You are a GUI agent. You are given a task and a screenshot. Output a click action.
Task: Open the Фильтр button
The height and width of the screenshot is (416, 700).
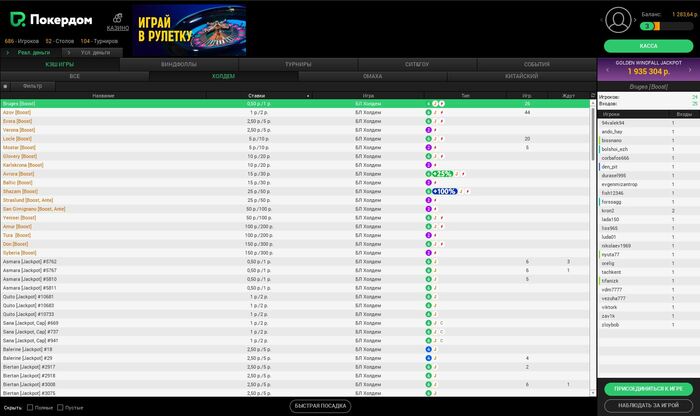(x=33, y=86)
